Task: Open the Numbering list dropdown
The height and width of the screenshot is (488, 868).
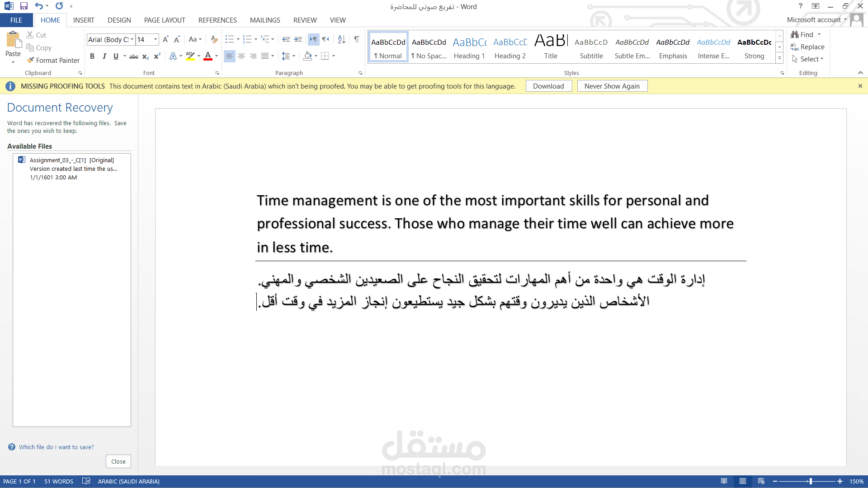Action: pyautogui.click(x=256, y=39)
